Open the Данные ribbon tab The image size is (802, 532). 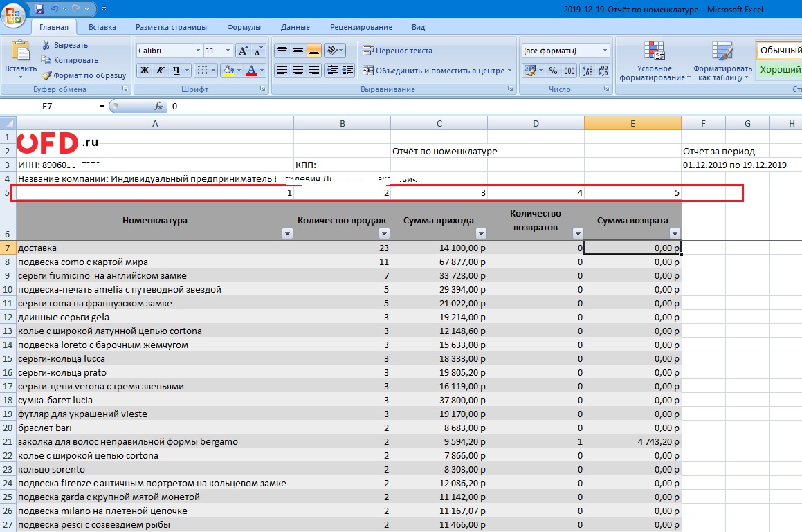pyautogui.click(x=295, y=27)
